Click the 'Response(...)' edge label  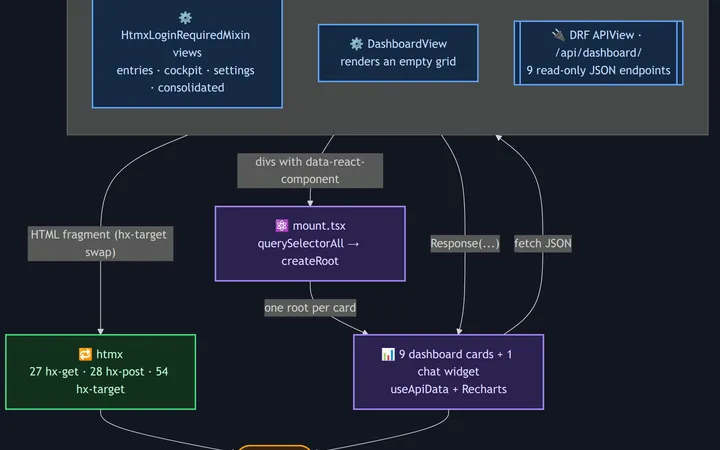pos(465,243)
